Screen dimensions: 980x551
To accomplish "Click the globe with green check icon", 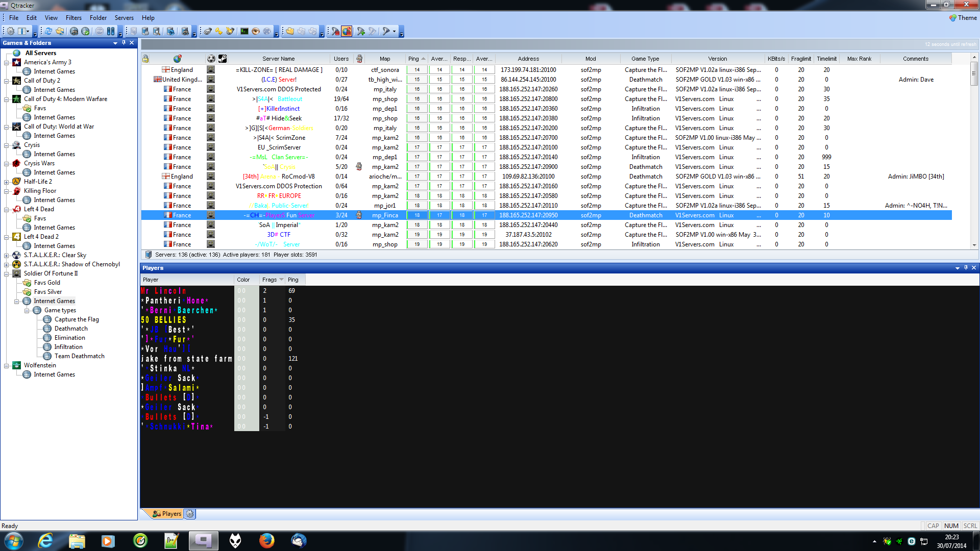I will 85,32.
